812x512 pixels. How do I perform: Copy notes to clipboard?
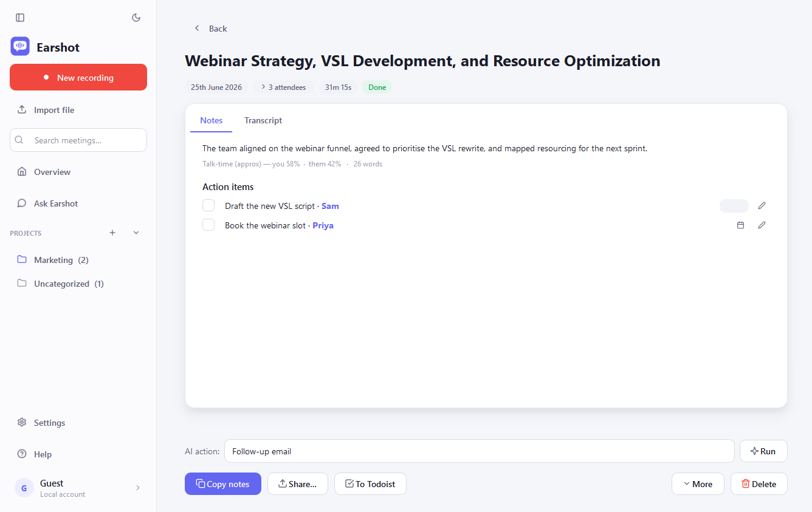[x=223, y=484]
